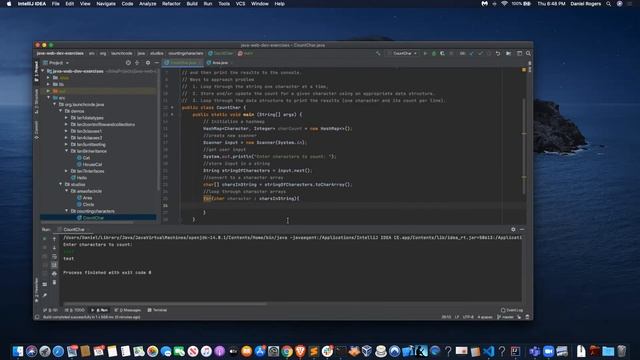This screenshot has height=360, width=640.
Task: Click the Build hammer icon
Action: (x=378, y=53)
